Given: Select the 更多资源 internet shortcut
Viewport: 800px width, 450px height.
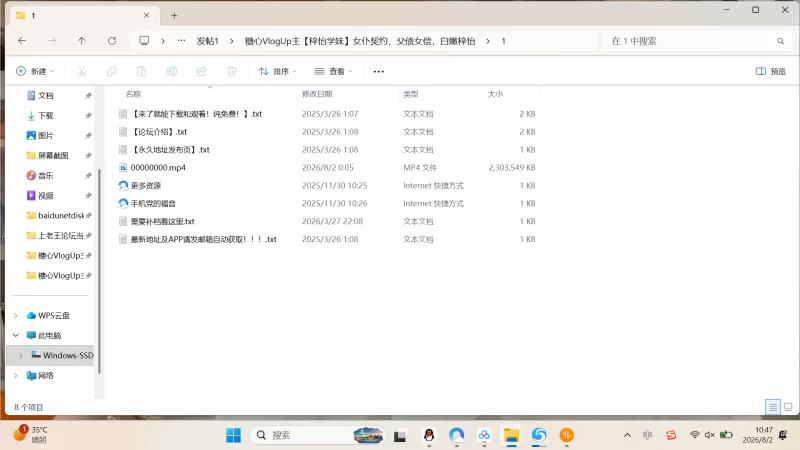Looking at the screenshot, I should point(146,185).
